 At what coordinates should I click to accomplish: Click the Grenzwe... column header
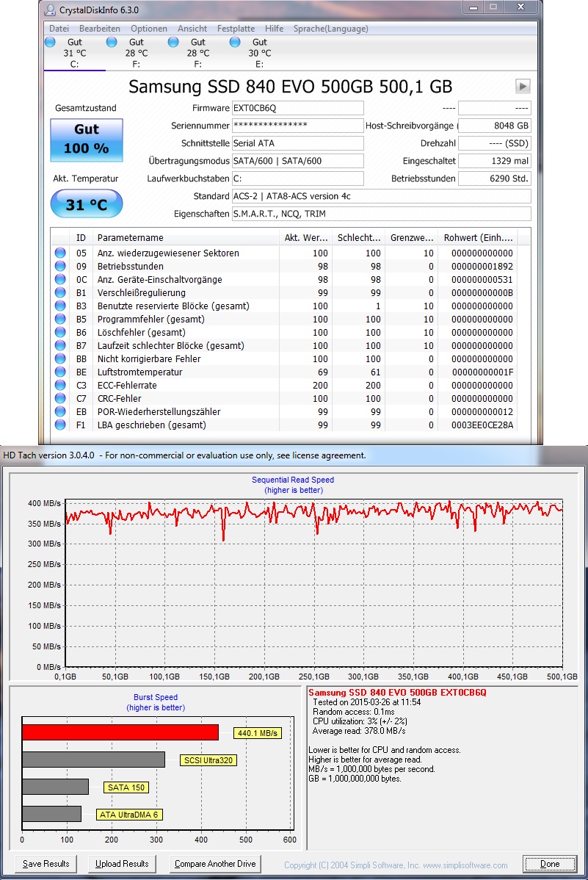(x=411, y=237)
